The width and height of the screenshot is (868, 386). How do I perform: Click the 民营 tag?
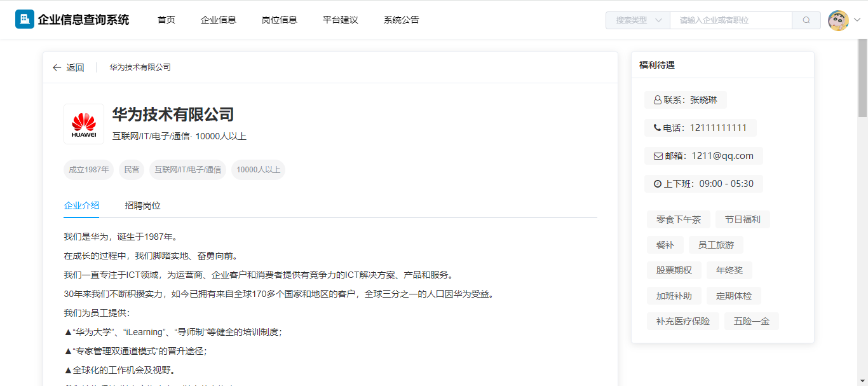[x=132, y=170]
